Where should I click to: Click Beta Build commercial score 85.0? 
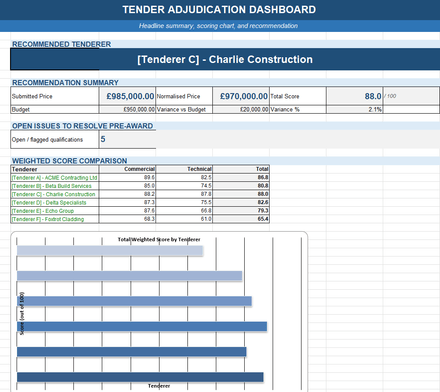127,186
